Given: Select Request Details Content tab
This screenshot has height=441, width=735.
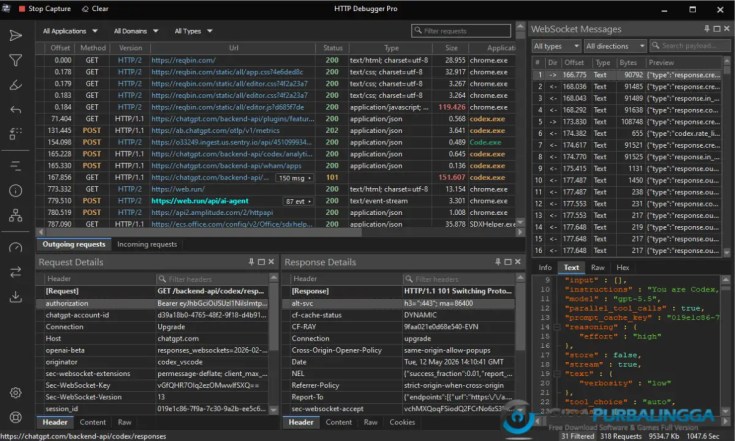Looking at the screenshot, I should pos(93,422).
